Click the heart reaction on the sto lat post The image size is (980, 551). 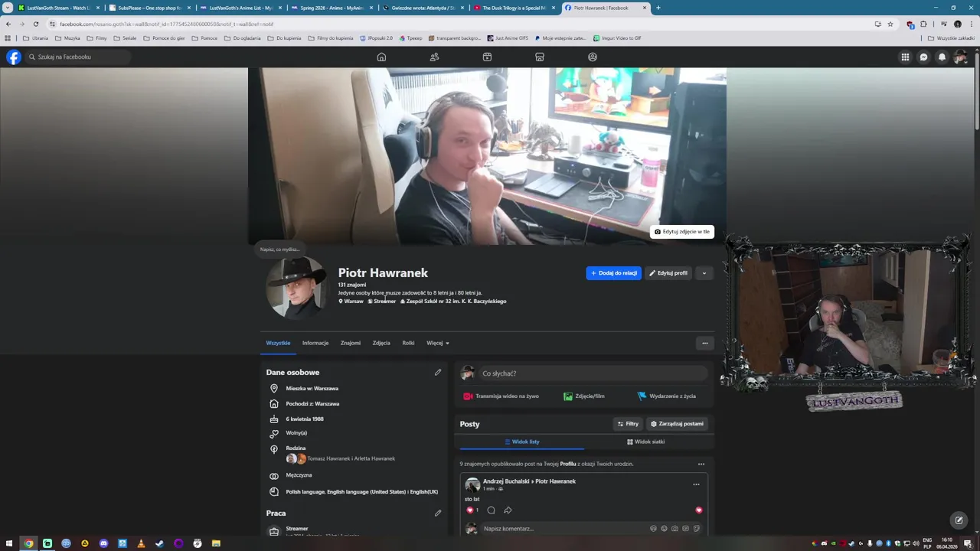[469, 510]
